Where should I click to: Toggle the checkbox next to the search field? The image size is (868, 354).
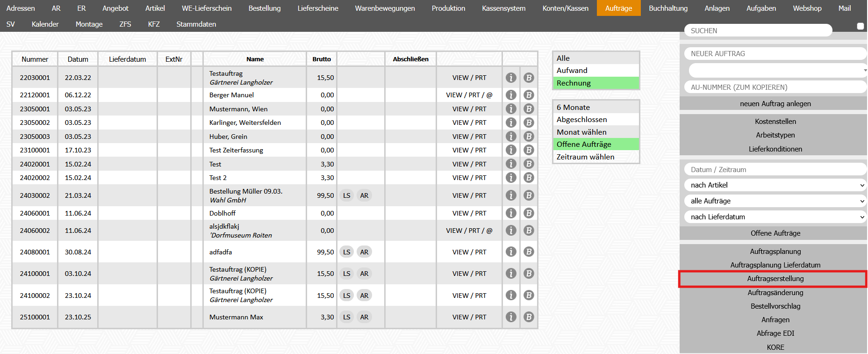click(x=860, y=26)
